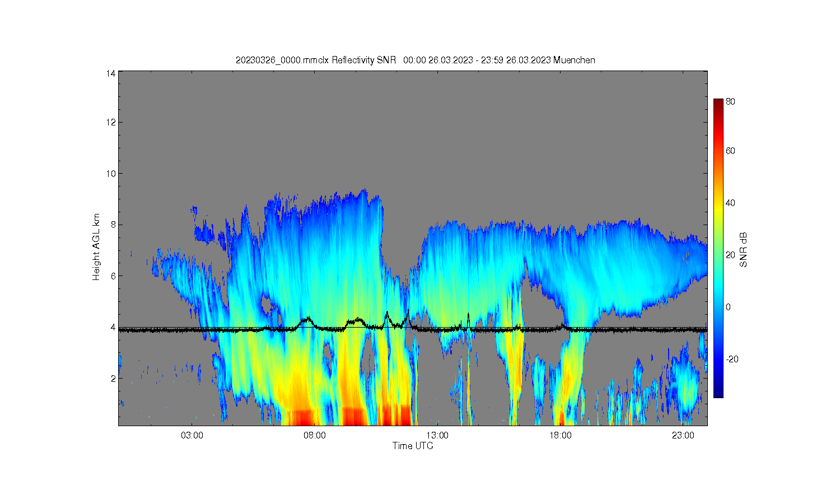Click the 03:00 time tick label
Image resolution: width=840 pixels, height=504 pixels.
[192, 435]
